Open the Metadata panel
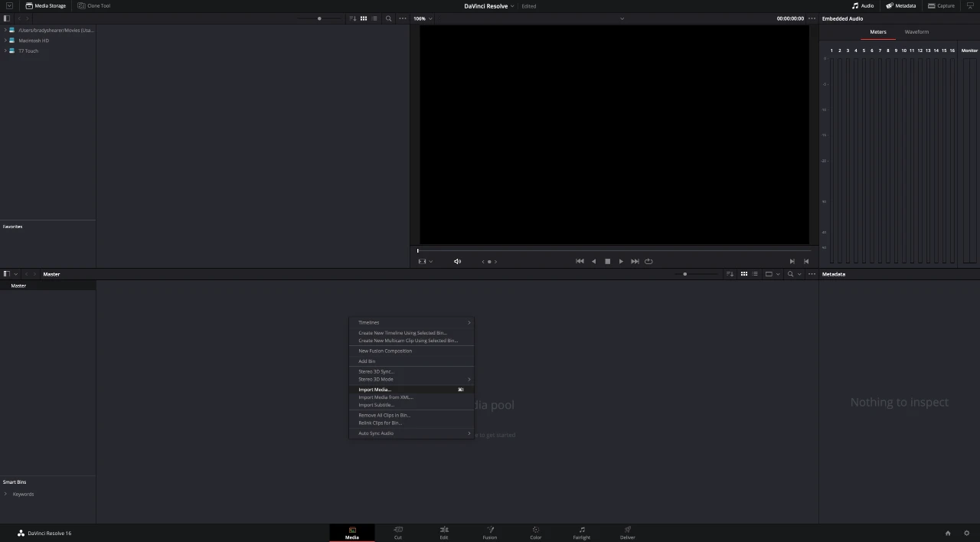 pyautogui.click(x=901, y=5)
